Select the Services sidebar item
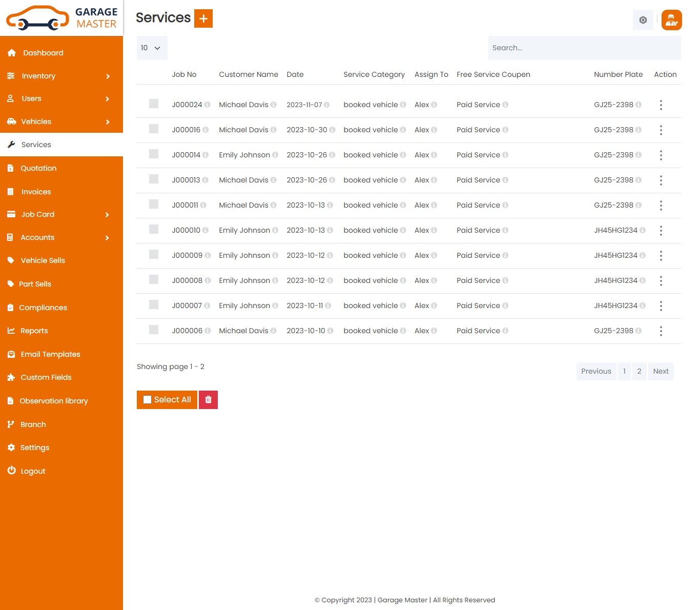 pyautogui.click(x=61, y=145)
